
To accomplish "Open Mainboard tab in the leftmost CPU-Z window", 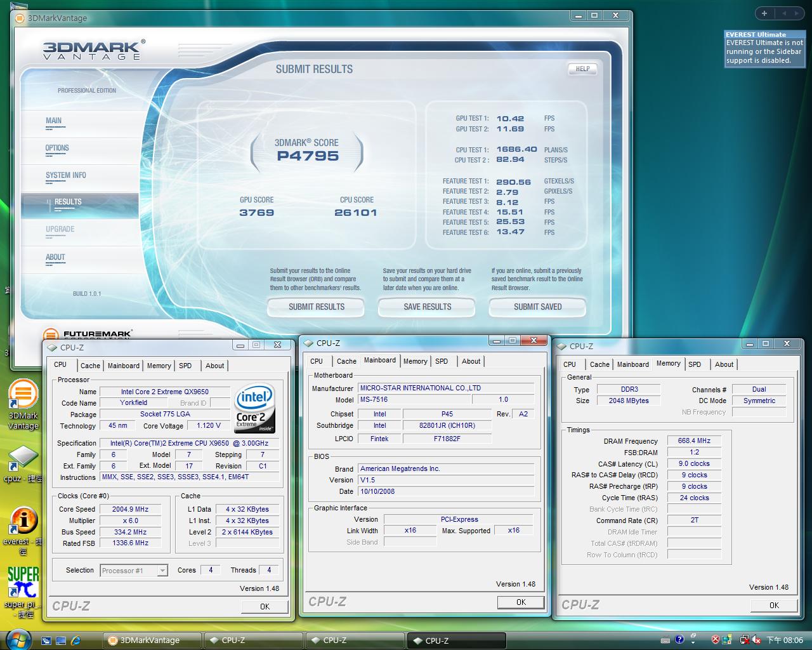I will point(124,366).
